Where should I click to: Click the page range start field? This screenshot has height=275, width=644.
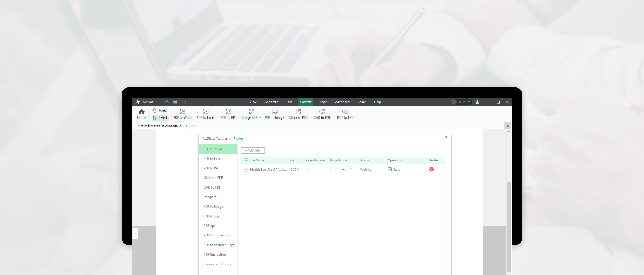(x=335, y=170)
